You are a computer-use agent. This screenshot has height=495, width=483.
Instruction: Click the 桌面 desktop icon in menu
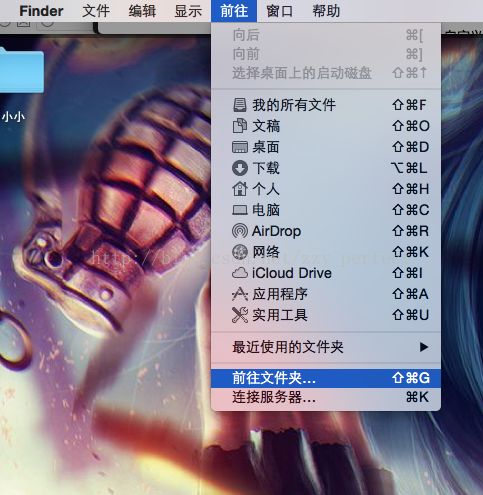(240, 147)
